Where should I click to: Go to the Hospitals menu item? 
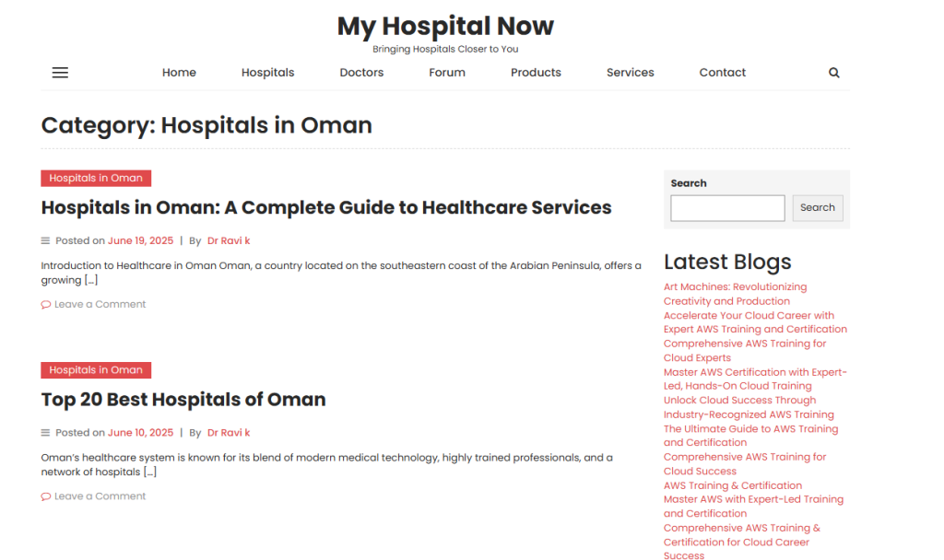click(267, 73)
